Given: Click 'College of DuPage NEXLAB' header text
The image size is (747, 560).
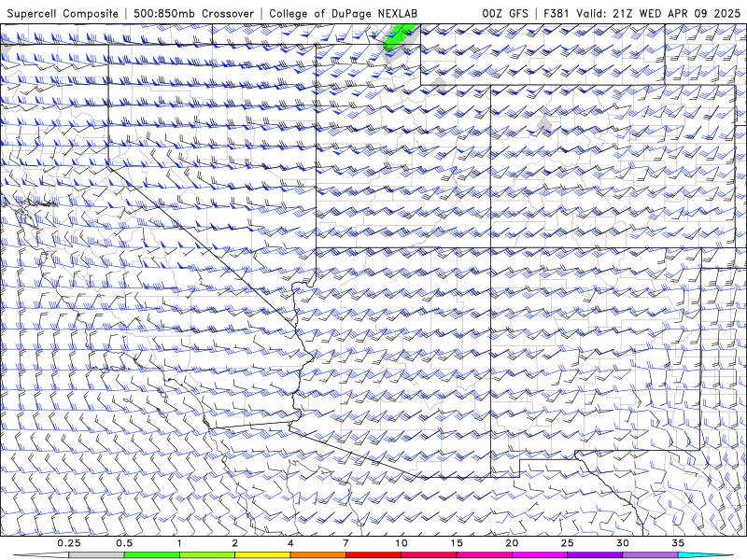Looking at the screenshot, I should [x=343, y=13].
